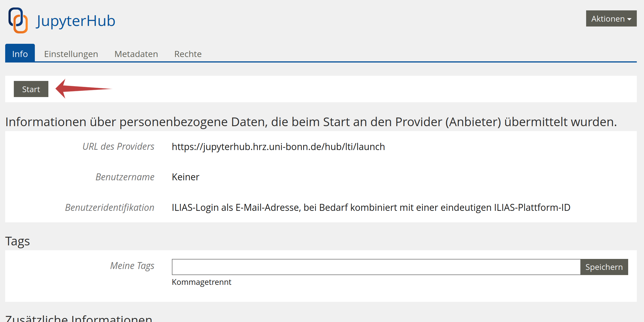This screenshot has height=322, width=644.
Task: Select the Rechte tab
Action: pyautogui.click(x=188, y=54)
